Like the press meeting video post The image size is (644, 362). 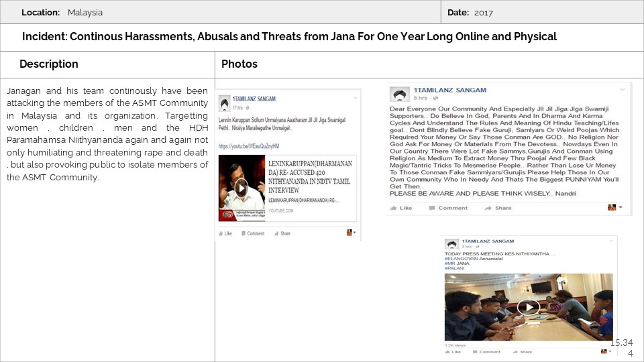453,351
